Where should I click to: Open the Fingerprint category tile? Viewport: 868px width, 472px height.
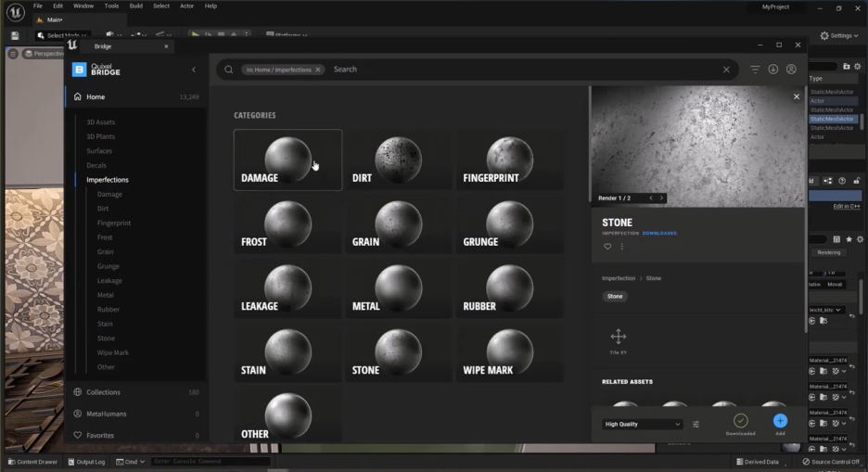(510, 159)
